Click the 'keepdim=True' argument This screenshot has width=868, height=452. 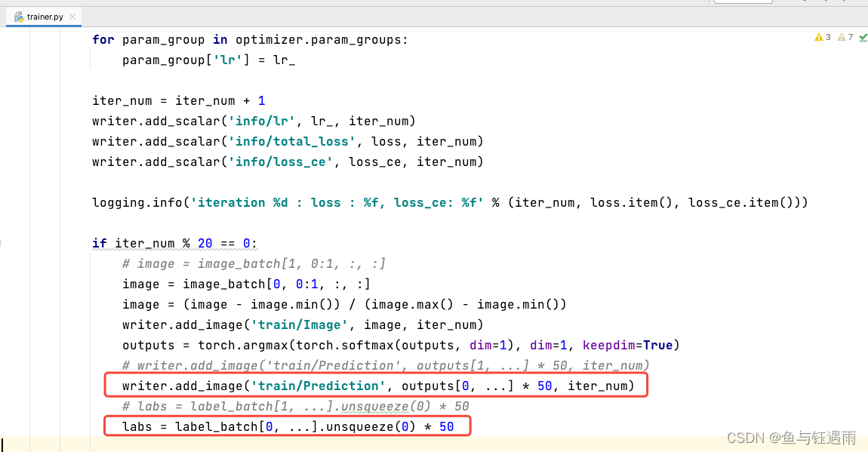[x=628, y=345]
